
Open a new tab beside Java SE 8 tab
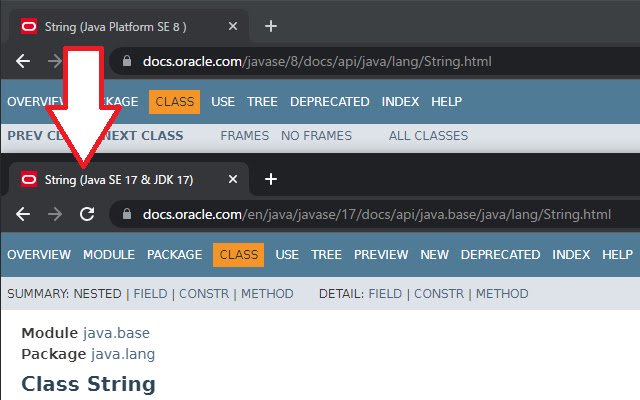[x=271, y=27]
